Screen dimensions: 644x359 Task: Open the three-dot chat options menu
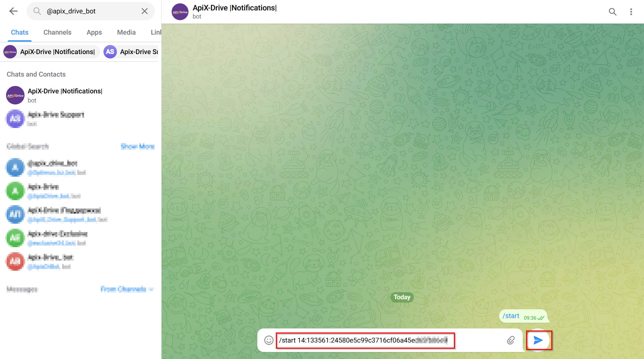(631, 12)
